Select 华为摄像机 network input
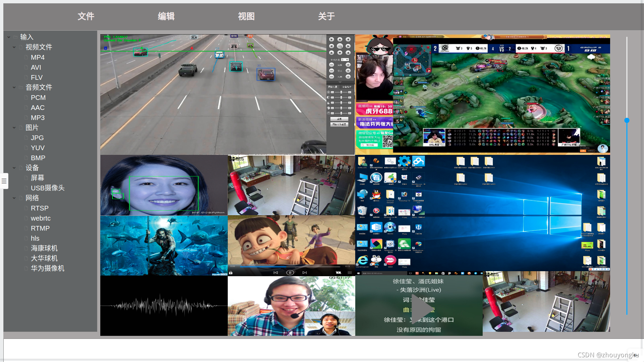644x362 pixels. pos(48,268)
